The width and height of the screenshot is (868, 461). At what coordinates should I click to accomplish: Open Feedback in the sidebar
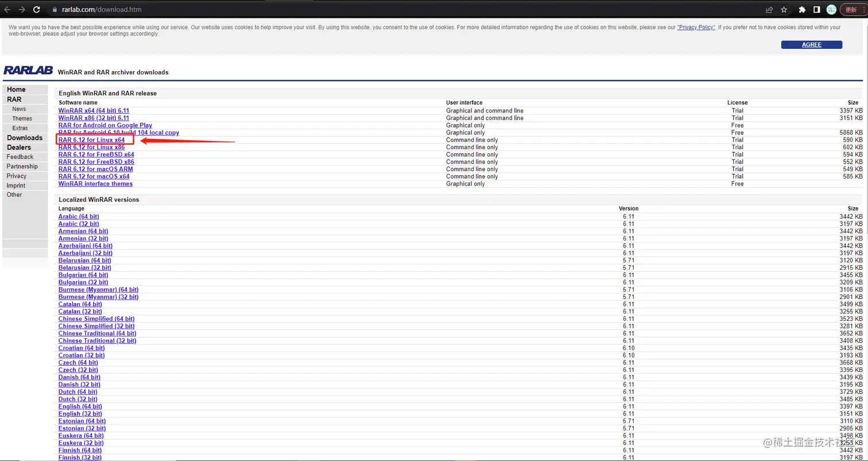[x=20, y=157]
